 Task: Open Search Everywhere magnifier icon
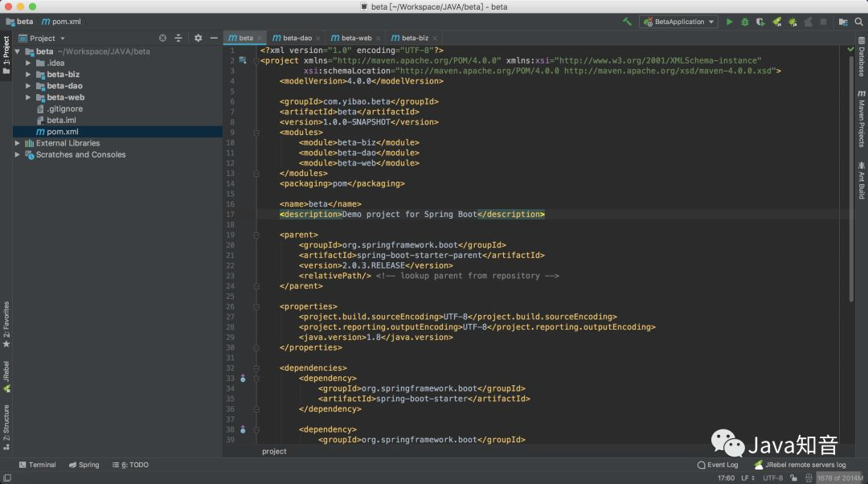(858, 22)
